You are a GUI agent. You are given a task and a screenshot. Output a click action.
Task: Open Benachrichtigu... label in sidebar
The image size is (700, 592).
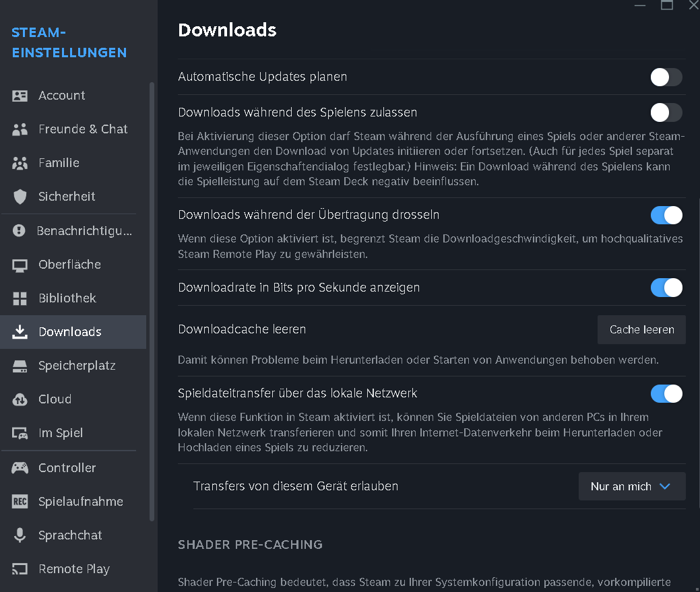click(84, 230)
